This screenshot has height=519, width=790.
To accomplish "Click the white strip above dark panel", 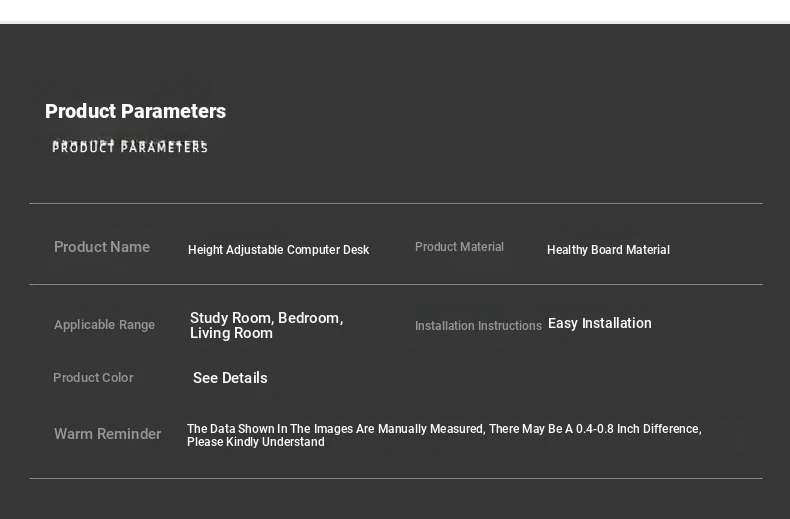I will point(395,11).
